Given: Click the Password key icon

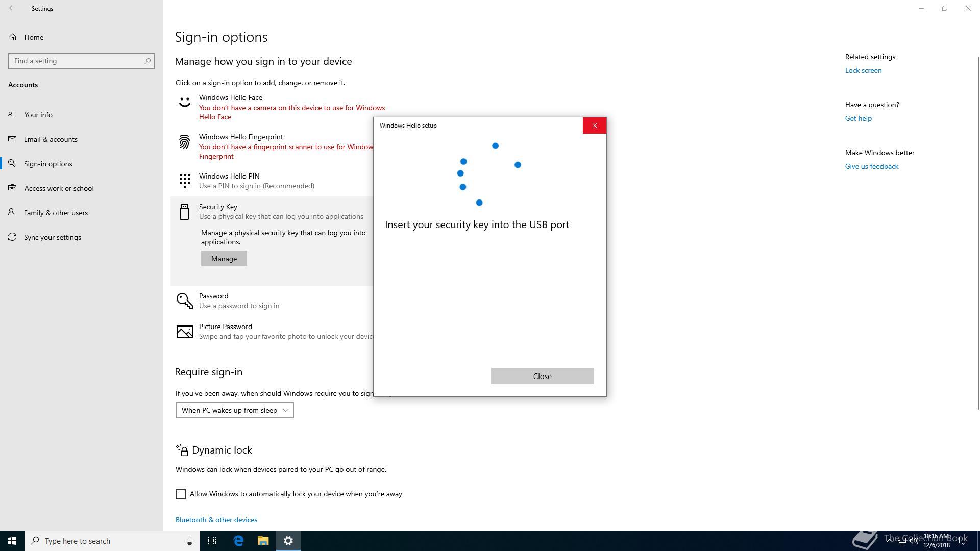Looking at the screenshot, I should (184, 301).
